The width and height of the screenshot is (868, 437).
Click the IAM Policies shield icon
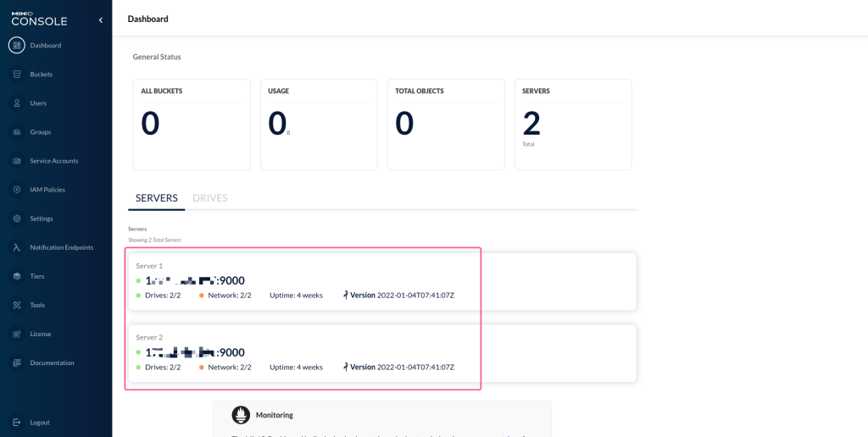pos(16,190)
